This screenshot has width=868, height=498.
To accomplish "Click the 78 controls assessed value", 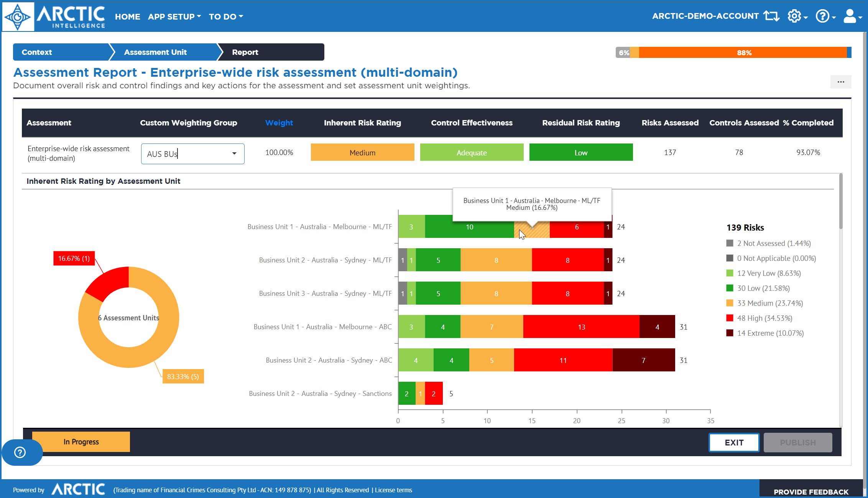I will point(739,152).
